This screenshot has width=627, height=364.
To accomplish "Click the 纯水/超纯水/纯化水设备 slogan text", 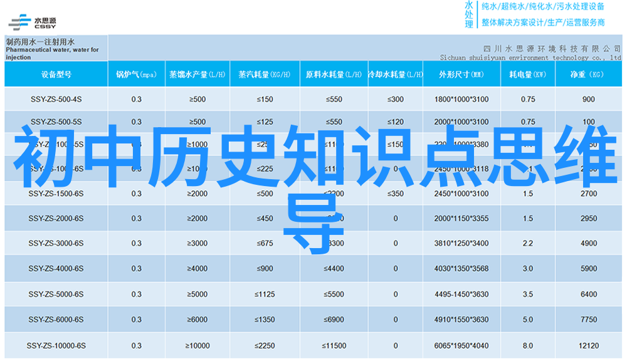I will 542,7.
